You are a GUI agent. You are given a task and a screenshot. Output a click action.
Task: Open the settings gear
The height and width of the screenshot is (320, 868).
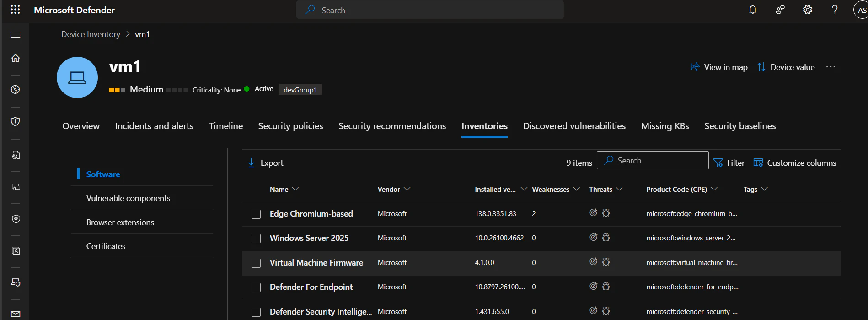[x=808, y=10]
